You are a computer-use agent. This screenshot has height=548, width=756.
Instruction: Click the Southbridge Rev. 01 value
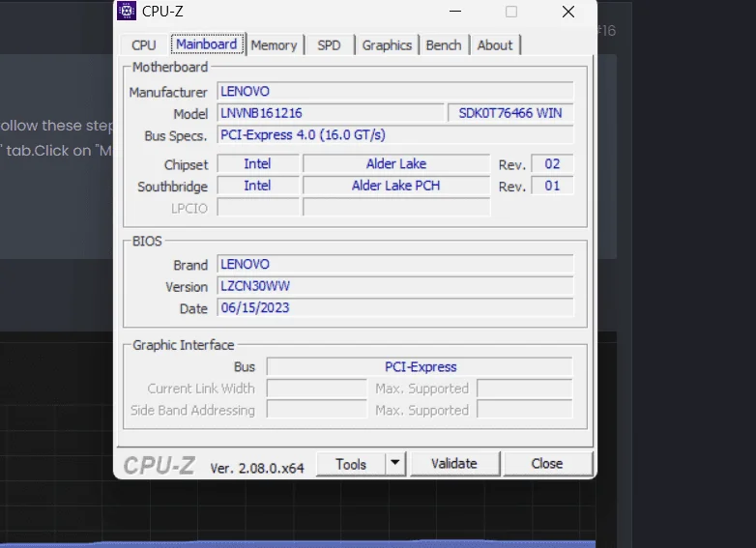point(553,186)
